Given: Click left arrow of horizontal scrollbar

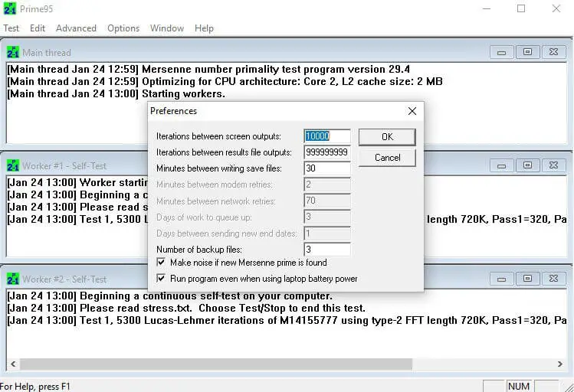Looking at the screenshot, I should pos(14,364).
